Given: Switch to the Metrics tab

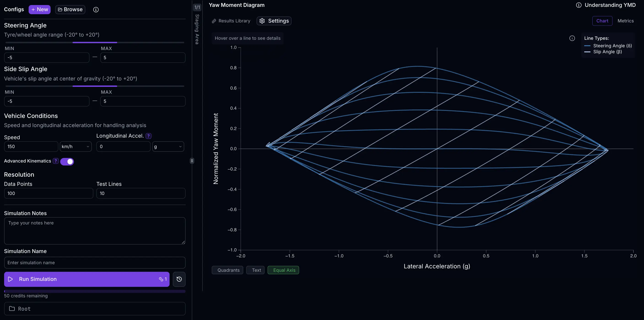Looking at the screenshot, I should 625,21.
